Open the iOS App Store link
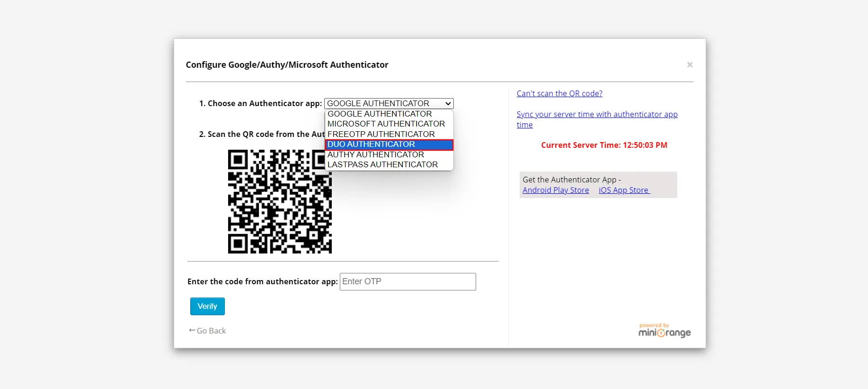868x389 pixels. [x=624, y=190]
